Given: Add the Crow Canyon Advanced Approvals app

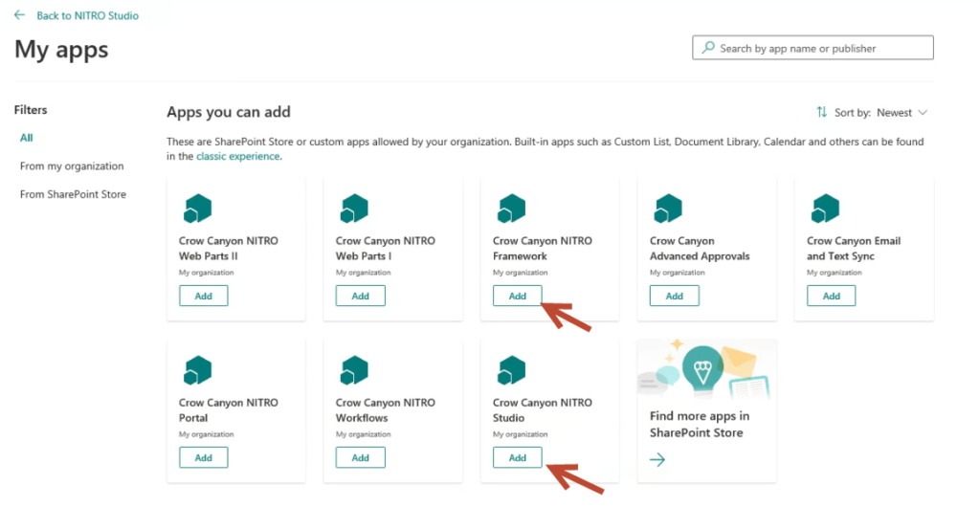Looking at the screenshot, I should point(675,296).
